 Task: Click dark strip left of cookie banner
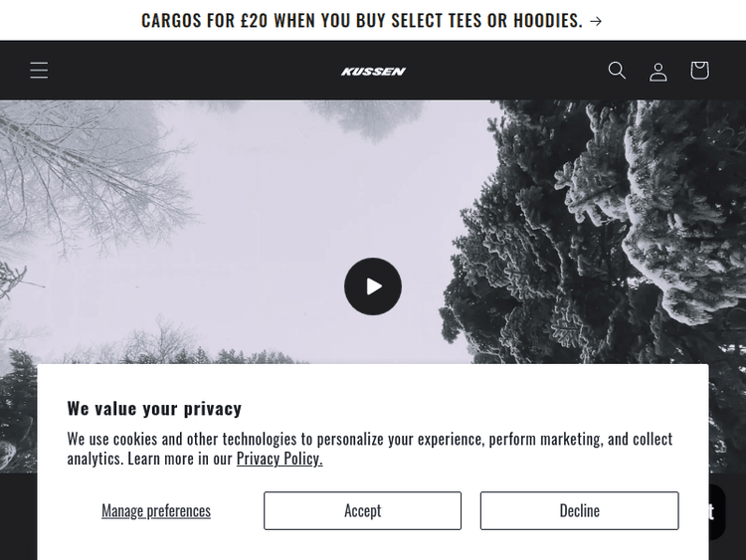click(x=18, y=516)
